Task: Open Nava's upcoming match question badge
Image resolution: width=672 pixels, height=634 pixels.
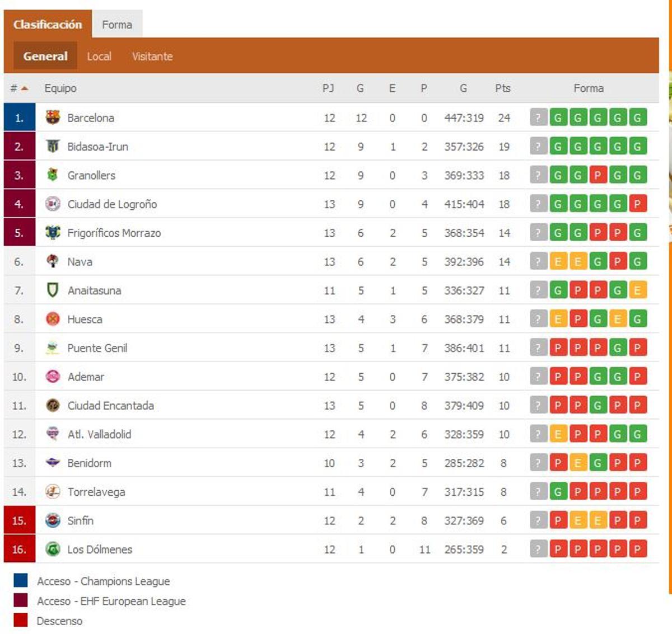Action: 538,261
